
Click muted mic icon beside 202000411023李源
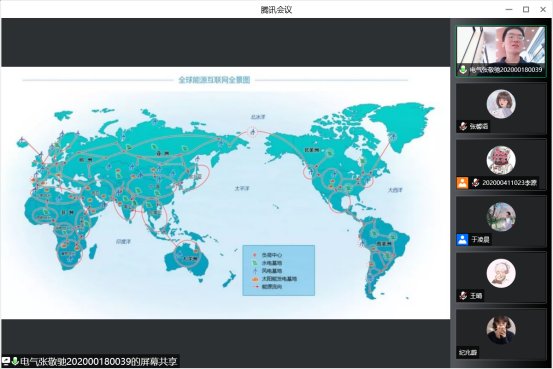pyautogui.click(x=475, y=182)
